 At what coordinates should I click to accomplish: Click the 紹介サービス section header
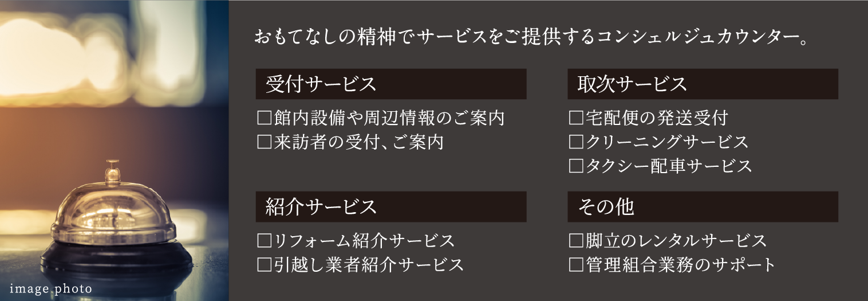click(390, 207)
